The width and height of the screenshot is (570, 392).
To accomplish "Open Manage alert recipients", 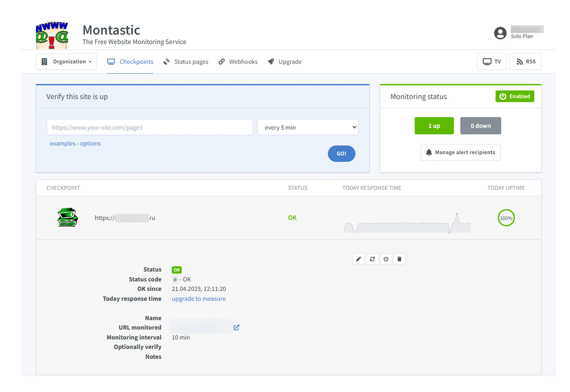I will pos(460,153).
